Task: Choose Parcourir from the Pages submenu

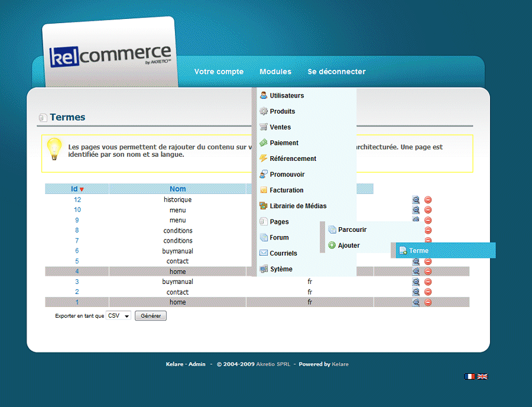Action: [x=352, y=230]
